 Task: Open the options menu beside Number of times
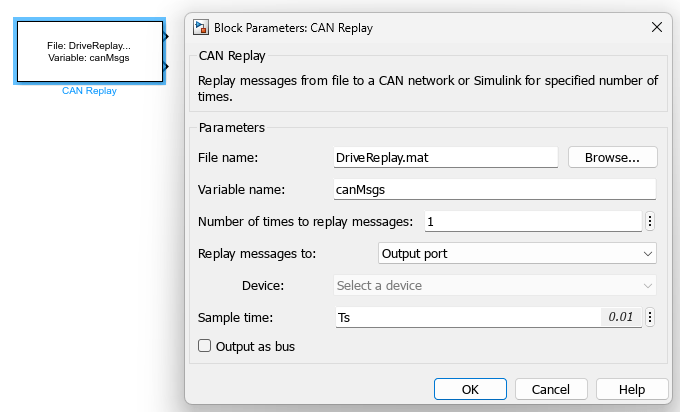[x=650, y=221]
